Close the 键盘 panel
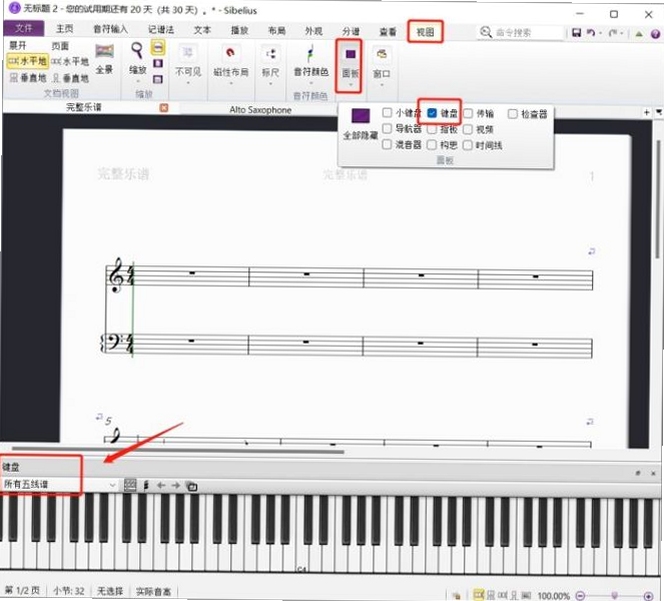The width and height of the screenshot is (664, 601). (x=653, y=473)
